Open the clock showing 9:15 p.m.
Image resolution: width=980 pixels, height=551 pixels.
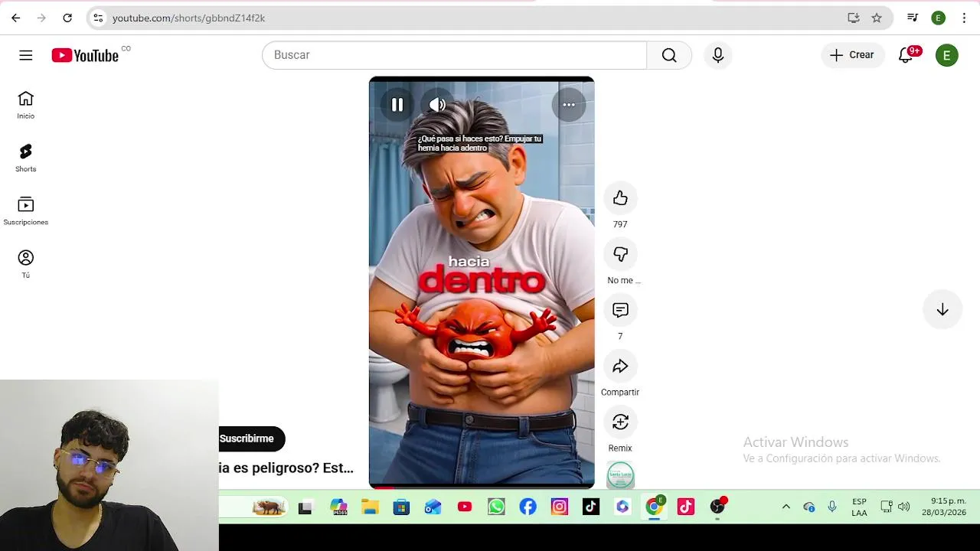[944, 507]
